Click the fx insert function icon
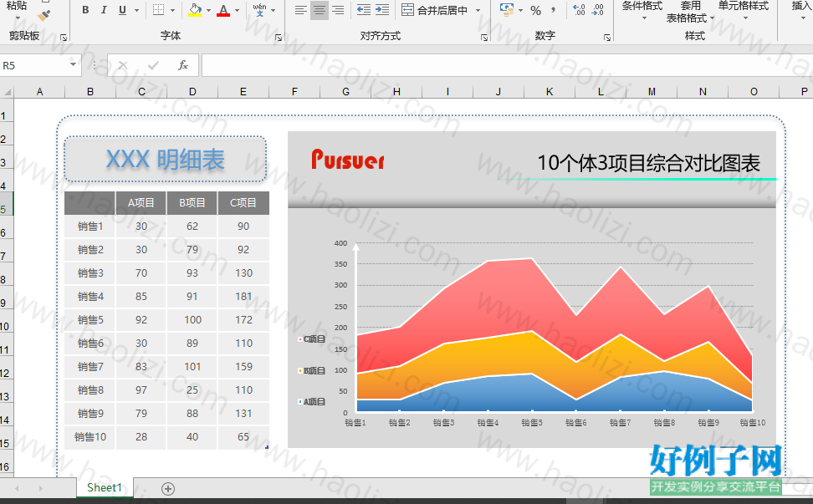The image size is (813, 504). pyautogui.click(x=183, y=65)
